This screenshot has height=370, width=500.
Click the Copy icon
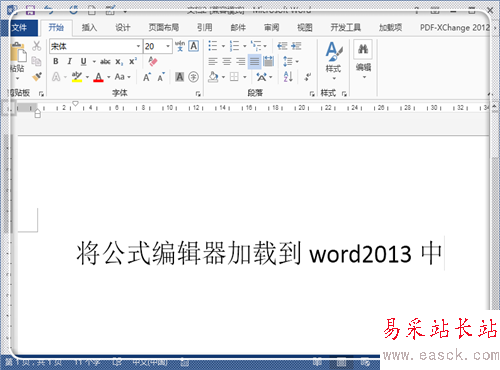(x=36, y=61)
